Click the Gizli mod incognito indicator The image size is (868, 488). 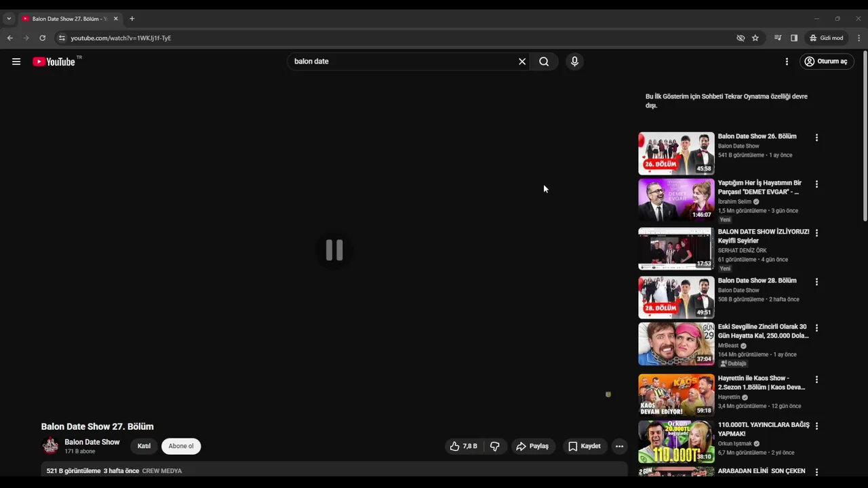(826, 38)
